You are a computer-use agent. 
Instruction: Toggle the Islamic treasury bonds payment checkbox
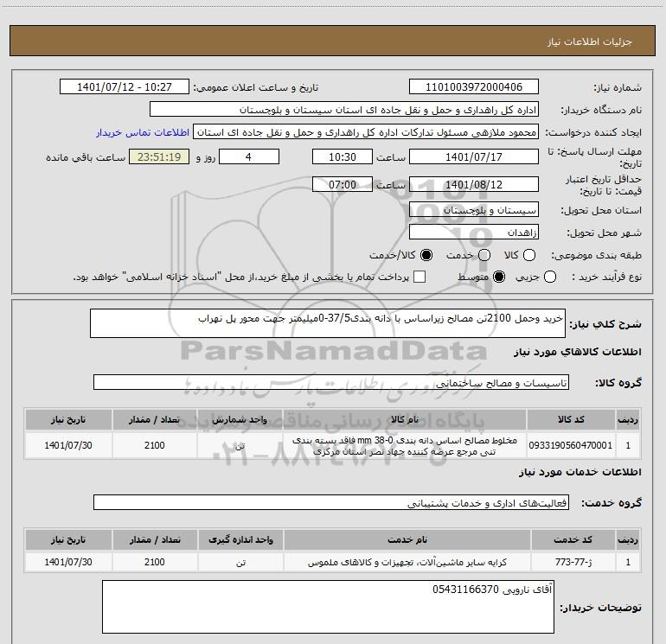click(x=419, y=277)
